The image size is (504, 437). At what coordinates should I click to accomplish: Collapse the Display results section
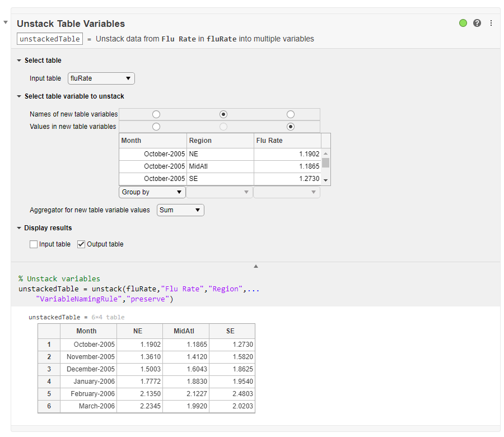click(x=18, y=227)
